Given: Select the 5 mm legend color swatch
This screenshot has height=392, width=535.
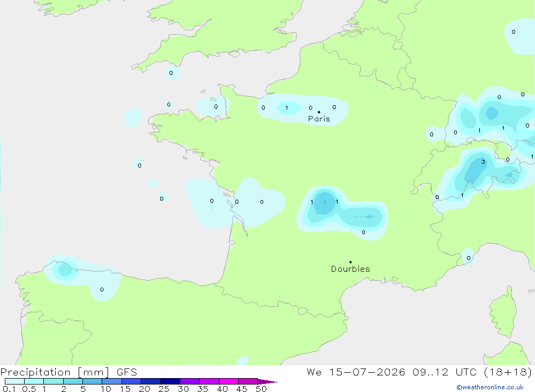Looking at the screenshot, I should click(92, 381).
